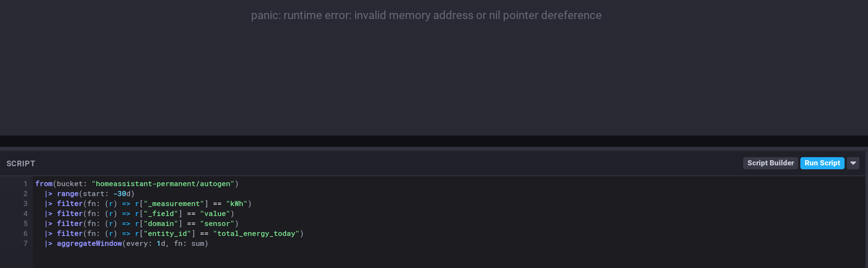The width and height of the screenshot is (868, 268).
Task: Click the Run Script button
Action: click(822, 163)
